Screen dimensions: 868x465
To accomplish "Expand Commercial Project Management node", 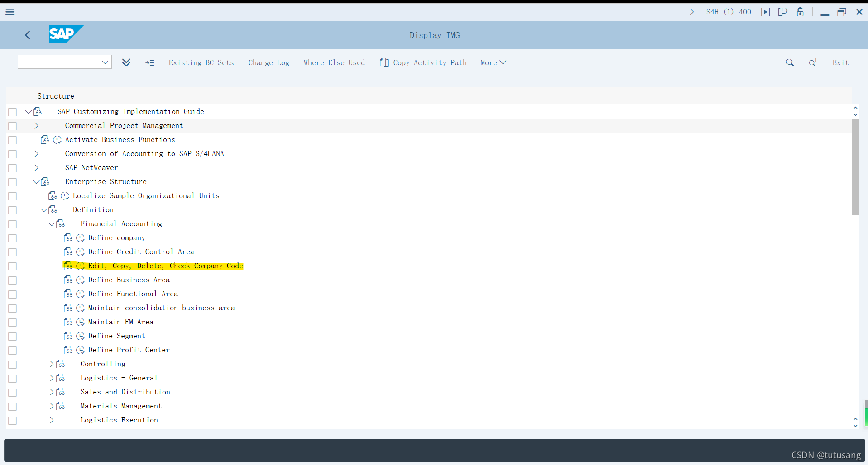I will [x=36, y=126].
